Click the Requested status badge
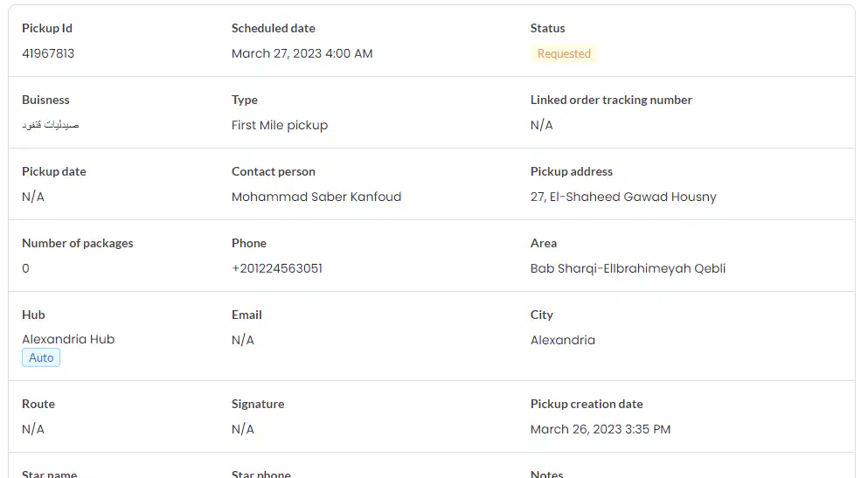The image size is (868, 478). (564, 53)
